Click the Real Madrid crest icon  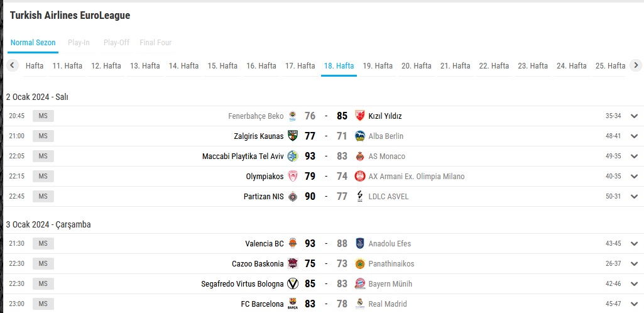(x=360, y=304)
